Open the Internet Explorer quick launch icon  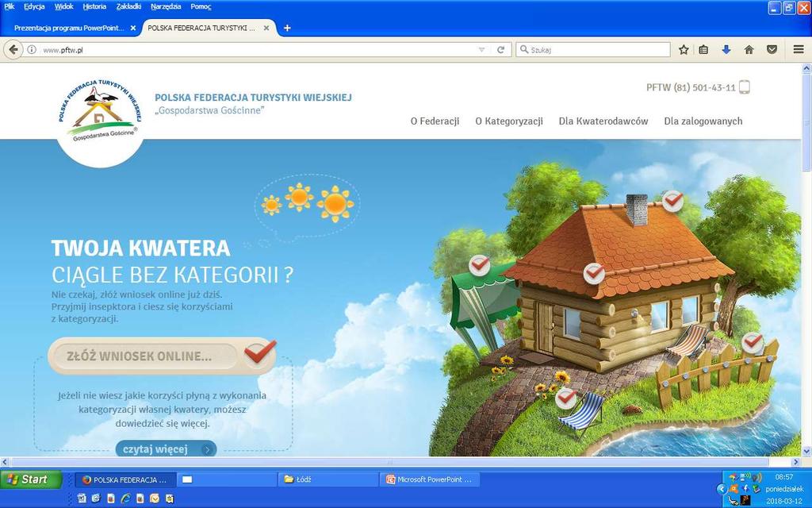(x=125, y=498)
